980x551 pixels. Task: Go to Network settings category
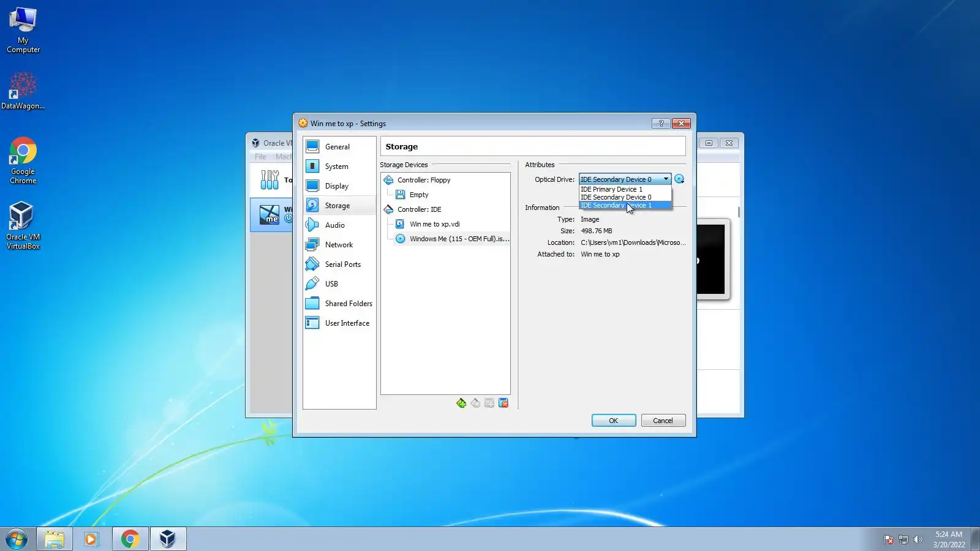click(x=339, y=245)
